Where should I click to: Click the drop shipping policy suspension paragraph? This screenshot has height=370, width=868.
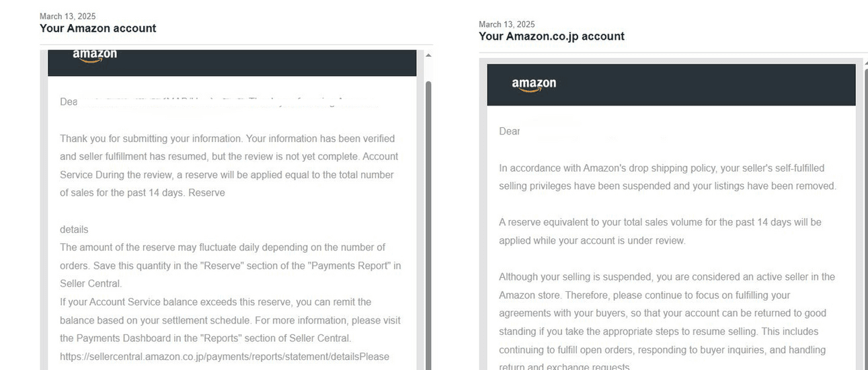click(667, 177)
